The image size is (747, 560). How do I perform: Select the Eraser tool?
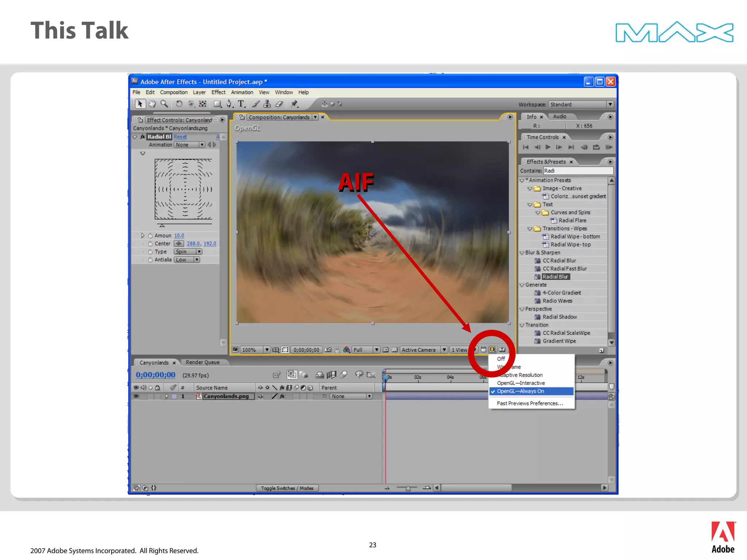279,104
